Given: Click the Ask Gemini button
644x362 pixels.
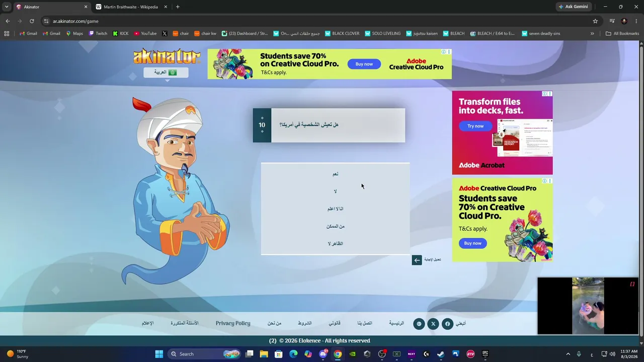Looking at the screenshot, I should pyautogui.click(x=573, y=7).
